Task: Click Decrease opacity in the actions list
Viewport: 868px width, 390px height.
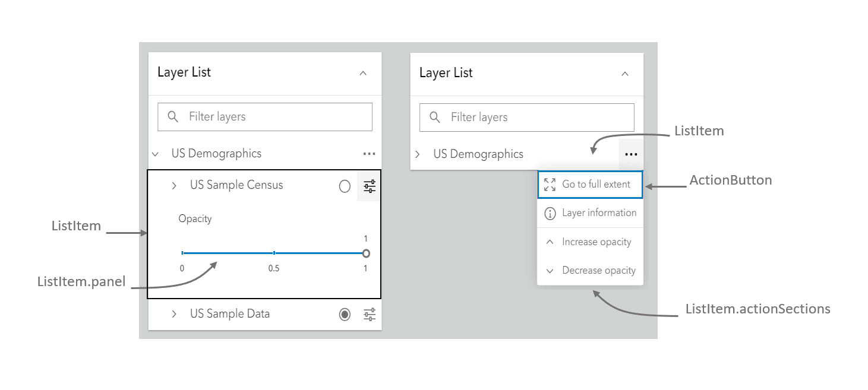Action: (x=599, y=270)
